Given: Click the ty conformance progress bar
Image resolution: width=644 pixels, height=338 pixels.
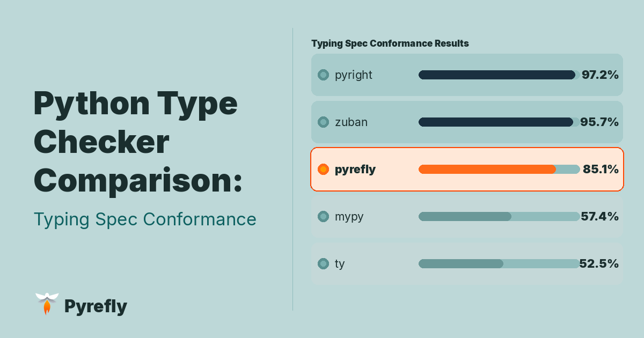Looking at the screenshot, I should (497, 264).
